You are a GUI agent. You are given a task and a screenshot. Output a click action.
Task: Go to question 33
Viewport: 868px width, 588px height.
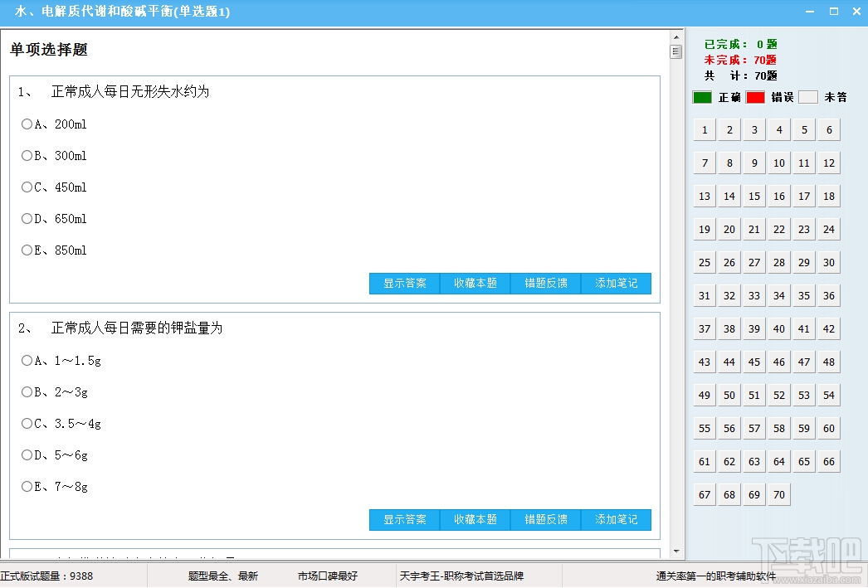[x=754, y=296]
